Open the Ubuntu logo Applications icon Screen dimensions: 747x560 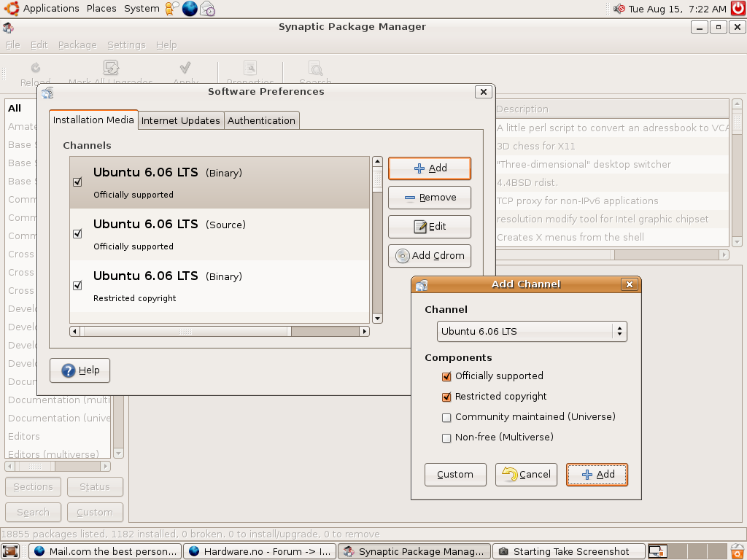click(12, 9)
